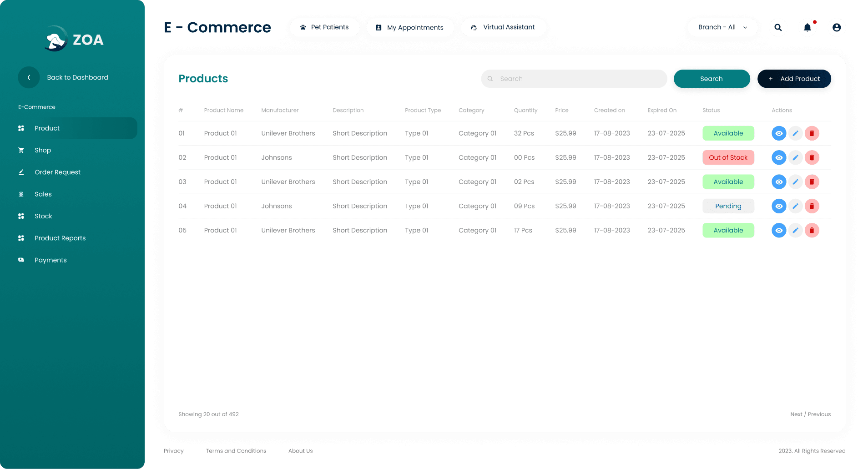This screenshot has width=868, height=469.
Task: View product row 05 with the eye icon
Action: pos(779,230)
